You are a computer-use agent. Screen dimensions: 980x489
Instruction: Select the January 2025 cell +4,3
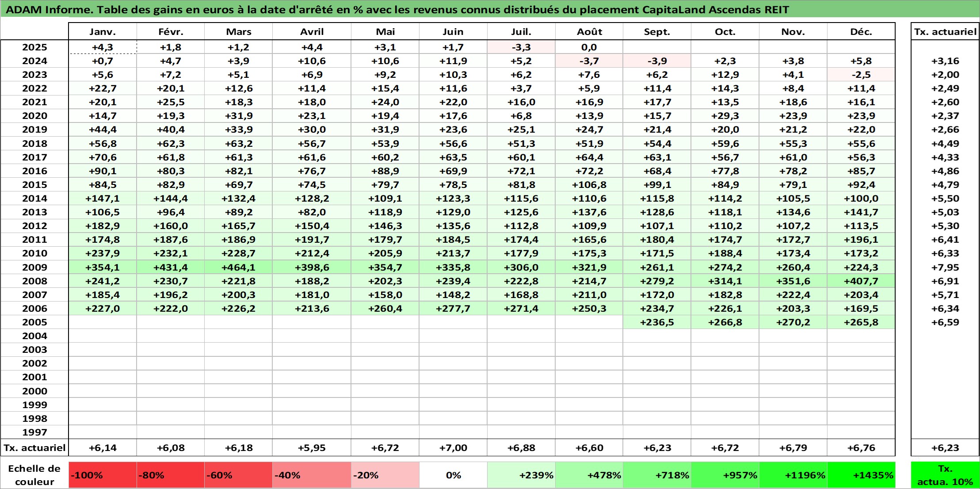click(103, 47)
